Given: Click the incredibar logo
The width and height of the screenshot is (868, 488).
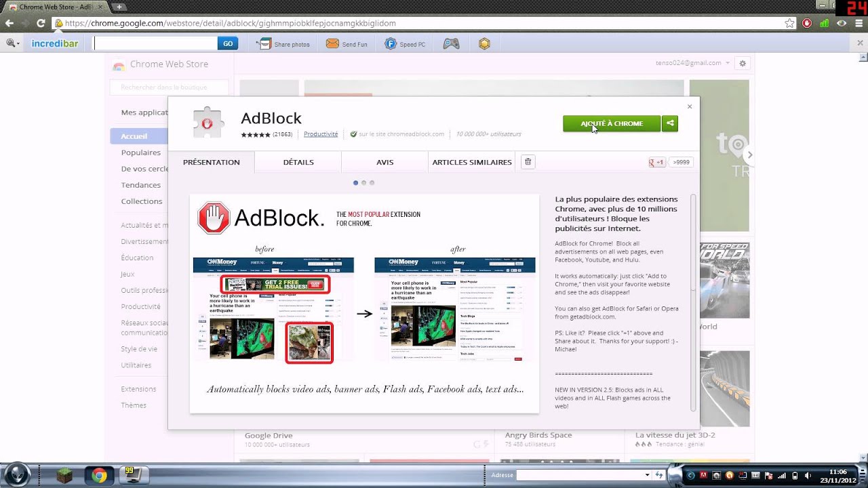Looking at the screenshot, I should coord(55,43).
